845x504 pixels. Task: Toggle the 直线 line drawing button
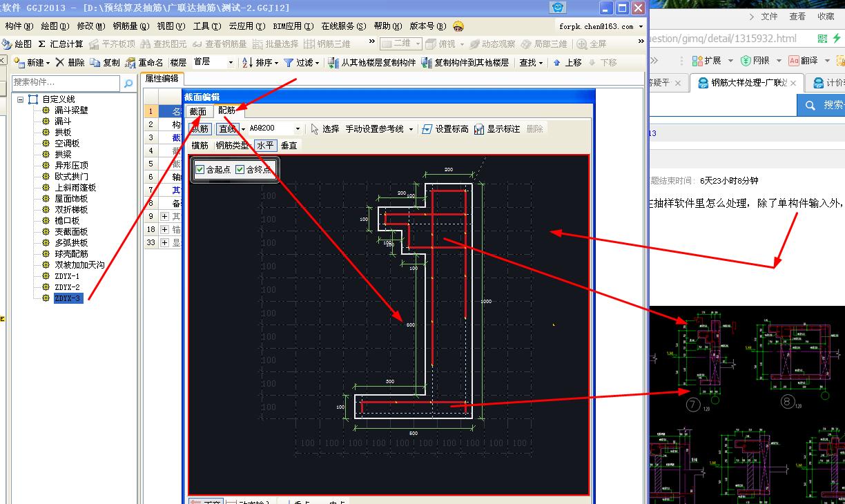[x=227, y=128]
